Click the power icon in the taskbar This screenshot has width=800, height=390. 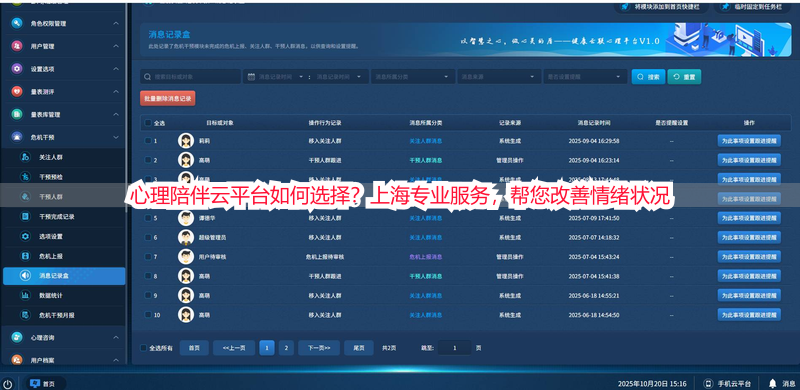tap(8, 383)
